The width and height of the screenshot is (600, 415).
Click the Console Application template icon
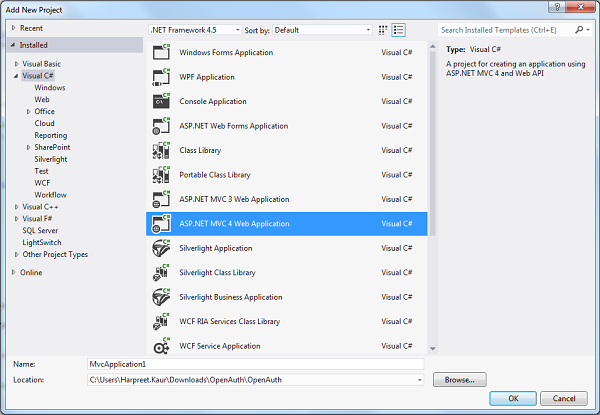pos(161,101)
